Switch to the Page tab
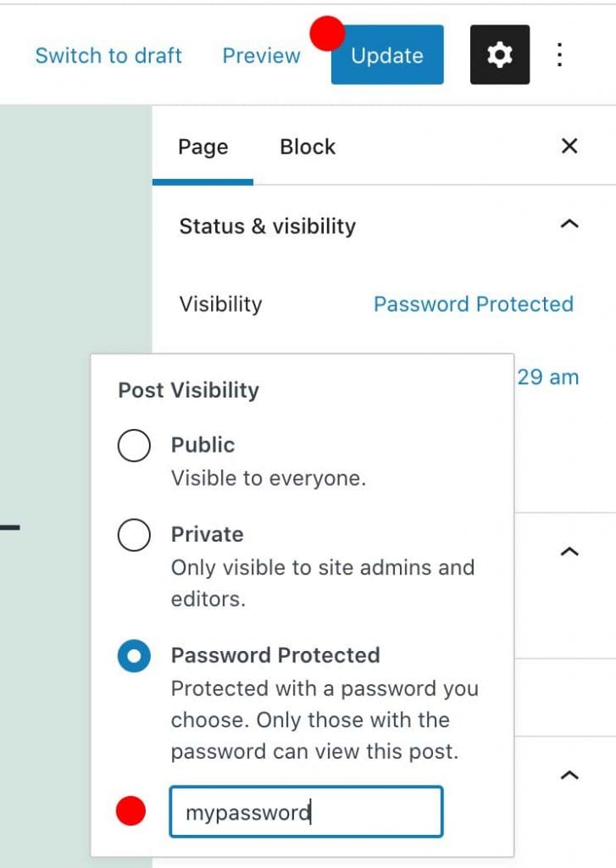This screenshot has width=616, height=868. (x=203, y=147)
